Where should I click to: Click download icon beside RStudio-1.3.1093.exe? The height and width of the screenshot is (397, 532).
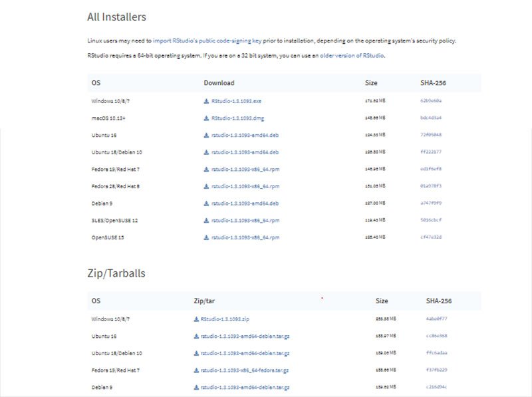(206, 101)
